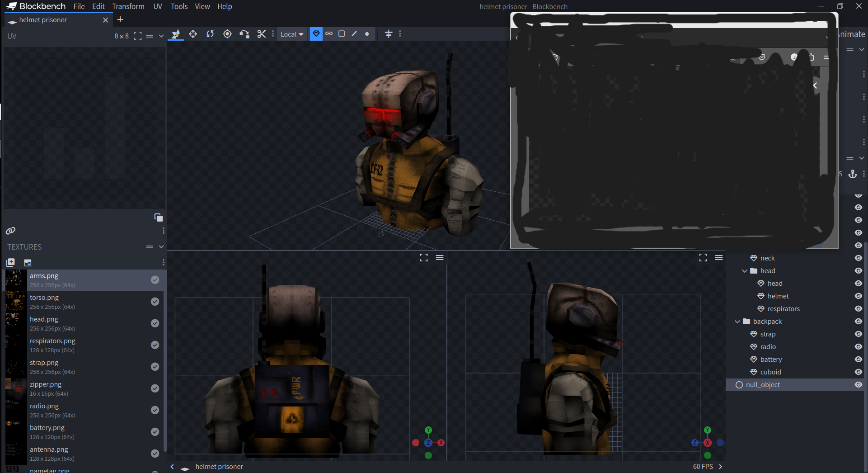Switch to face selection mode
The height and width of the screenshot is (473, 868).
tap(342, 33)
